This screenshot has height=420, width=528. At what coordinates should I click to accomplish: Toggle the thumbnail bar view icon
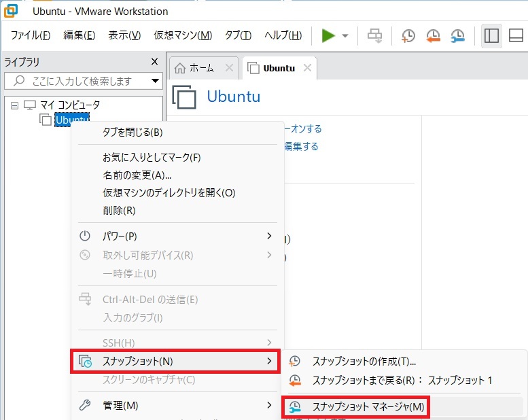[516, 36]
